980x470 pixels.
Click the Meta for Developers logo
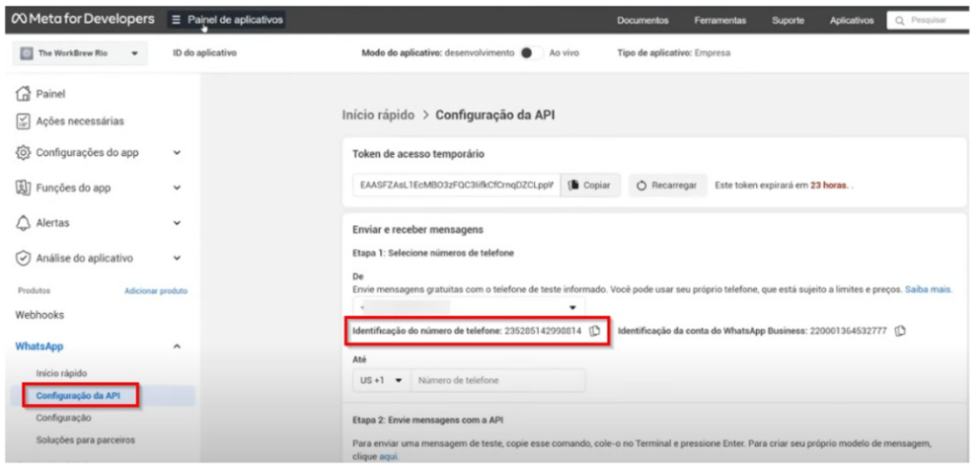[83, 19]
